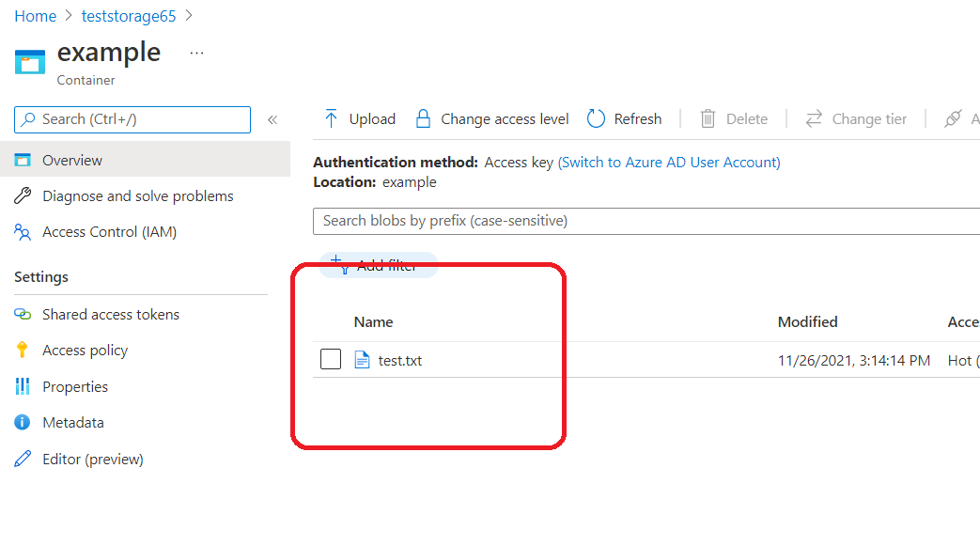Click the lock icon for access level
Image resolution: width=980 pixels, height=546 pixels.
tap(423, 118)
